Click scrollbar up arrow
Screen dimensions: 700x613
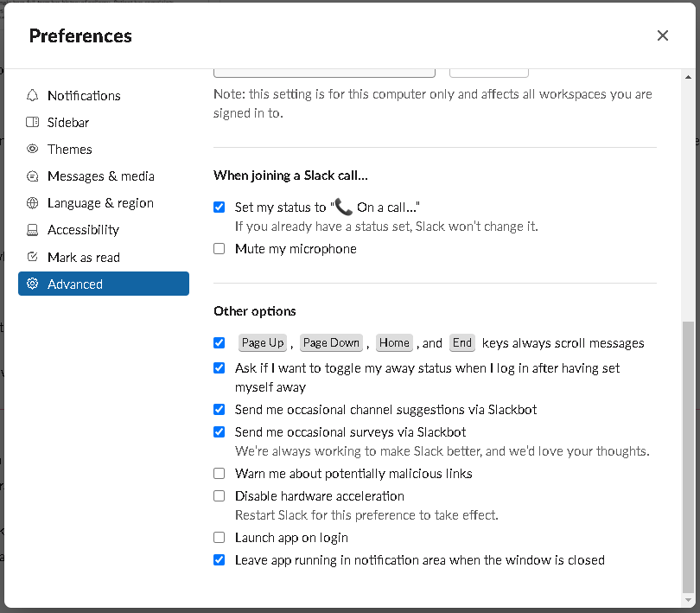click(x=688, y=77)
